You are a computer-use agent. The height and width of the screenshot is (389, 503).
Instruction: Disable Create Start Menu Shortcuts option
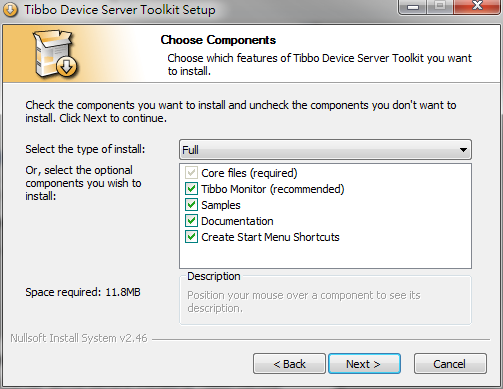191,237
